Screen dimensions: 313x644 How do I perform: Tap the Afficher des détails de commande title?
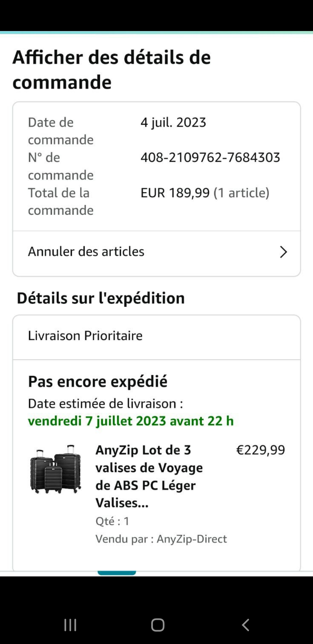(112, 70)
